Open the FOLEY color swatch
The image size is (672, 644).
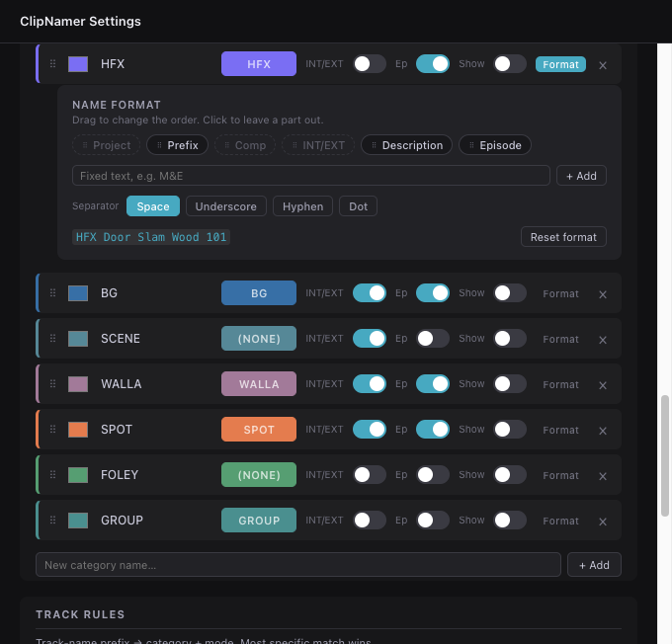(x=78, y=475)
